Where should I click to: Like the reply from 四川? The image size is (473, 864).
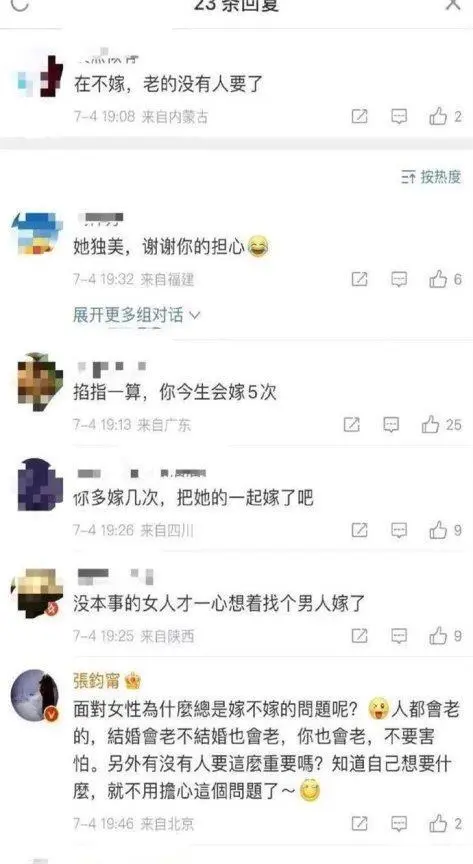pos(445,530)
